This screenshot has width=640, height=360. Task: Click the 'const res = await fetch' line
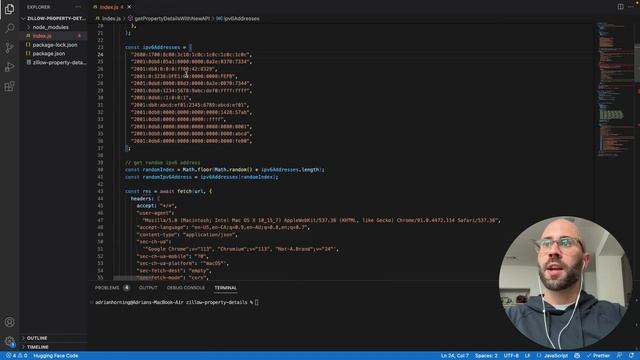point(168,191)
